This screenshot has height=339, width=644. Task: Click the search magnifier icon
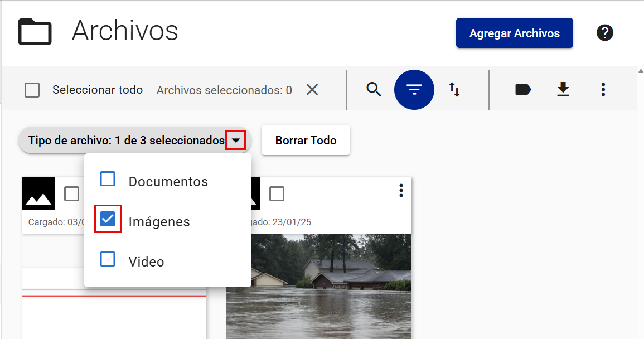pyautogui.click(x=374, y=89)
